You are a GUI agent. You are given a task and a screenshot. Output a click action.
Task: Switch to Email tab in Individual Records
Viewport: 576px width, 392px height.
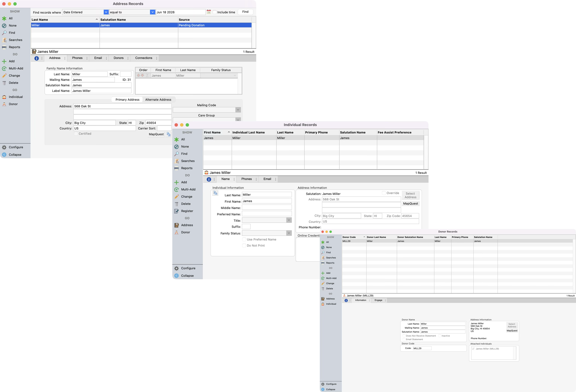click(x=267, y=179)
